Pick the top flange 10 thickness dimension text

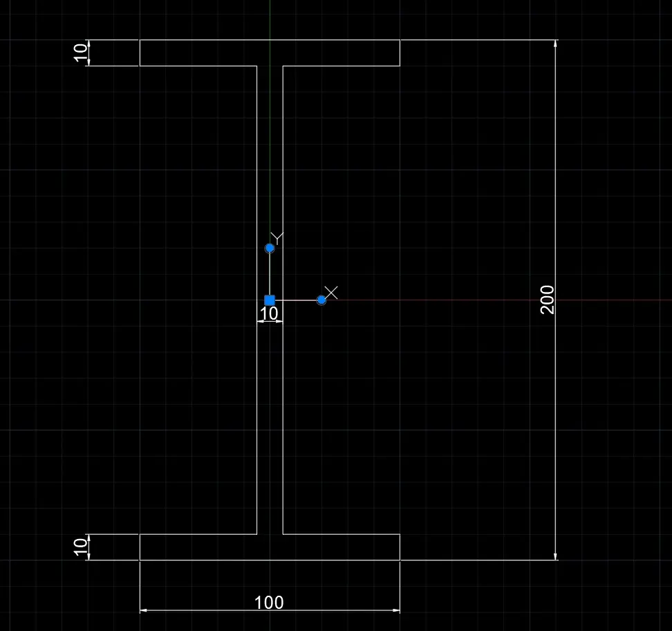click(x=80, y=53)
